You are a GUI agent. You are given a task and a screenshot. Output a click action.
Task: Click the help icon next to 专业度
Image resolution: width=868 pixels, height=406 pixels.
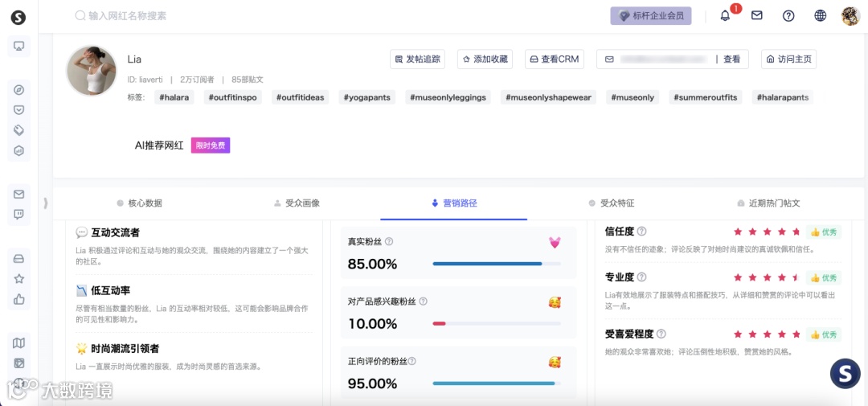tap(642, 277)
